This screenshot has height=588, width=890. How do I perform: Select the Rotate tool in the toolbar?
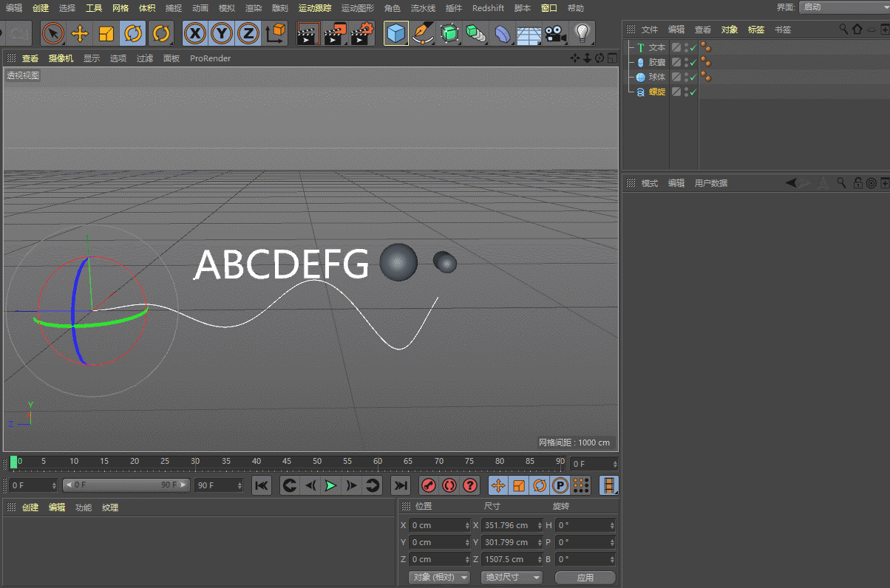pyautogui.click(x=132, y=34)
